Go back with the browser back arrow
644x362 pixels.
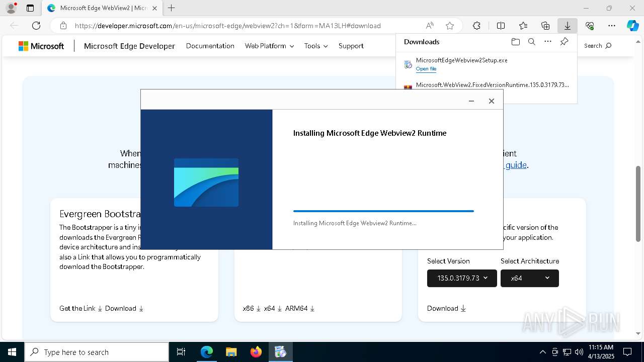(x=14, y=26)
